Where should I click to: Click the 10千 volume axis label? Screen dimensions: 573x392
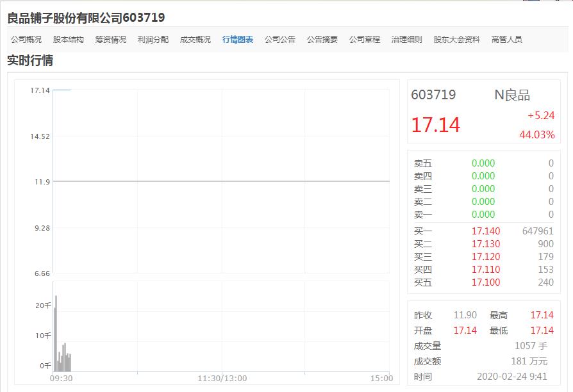43,336
